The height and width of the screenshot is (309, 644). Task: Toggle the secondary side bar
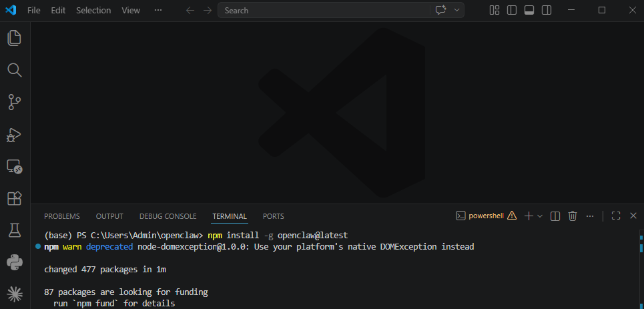(x=547, y=10)
